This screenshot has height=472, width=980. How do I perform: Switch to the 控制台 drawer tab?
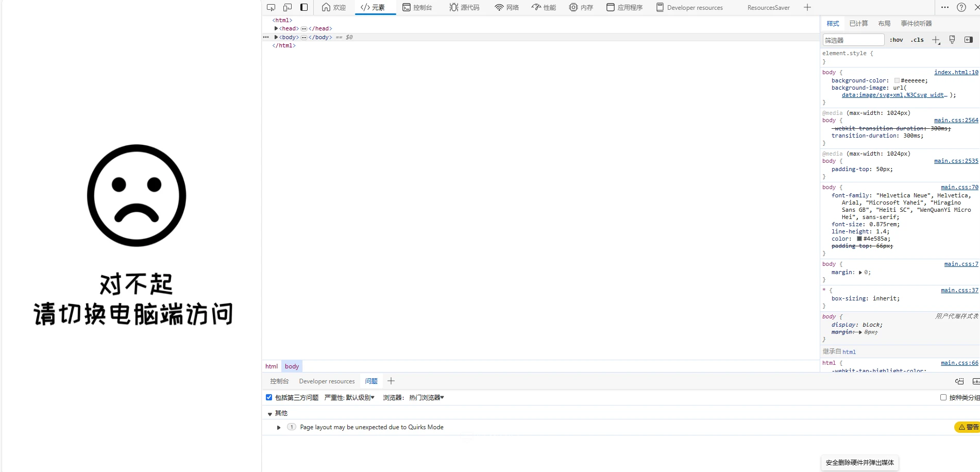coord(279,381)
